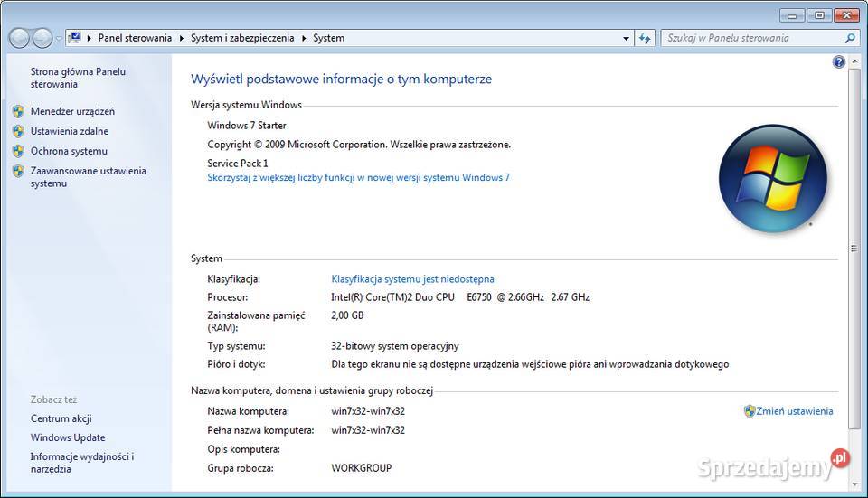Expand arrow before Panel sterowania breadcrumb
The width and height of the screenshot is (868, 498).
[x=90, y=38]
